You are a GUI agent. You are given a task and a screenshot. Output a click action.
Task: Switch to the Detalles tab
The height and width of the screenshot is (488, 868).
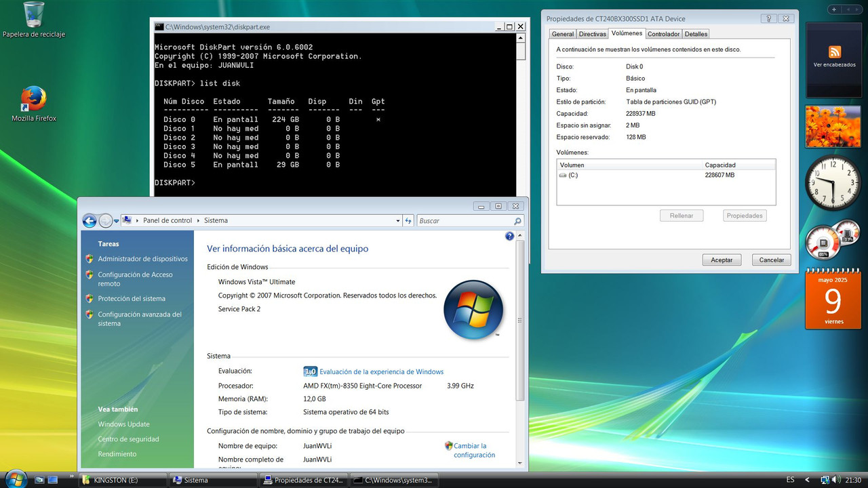(696, 34)
